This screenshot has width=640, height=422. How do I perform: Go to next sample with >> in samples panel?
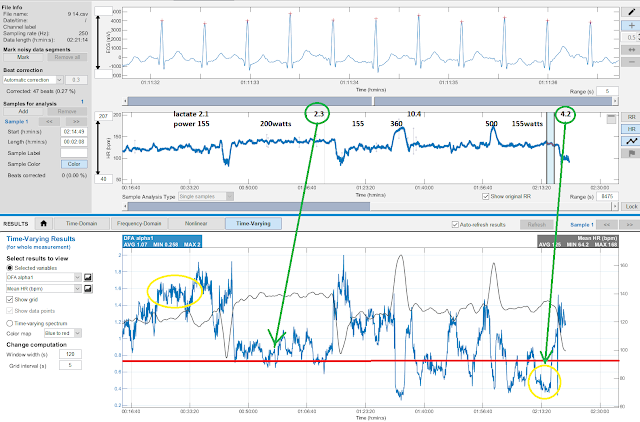[76, 122]
